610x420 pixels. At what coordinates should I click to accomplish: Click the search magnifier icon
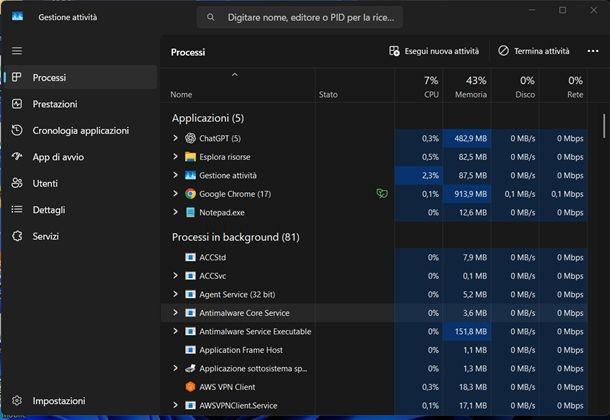[x=210, y=17]
